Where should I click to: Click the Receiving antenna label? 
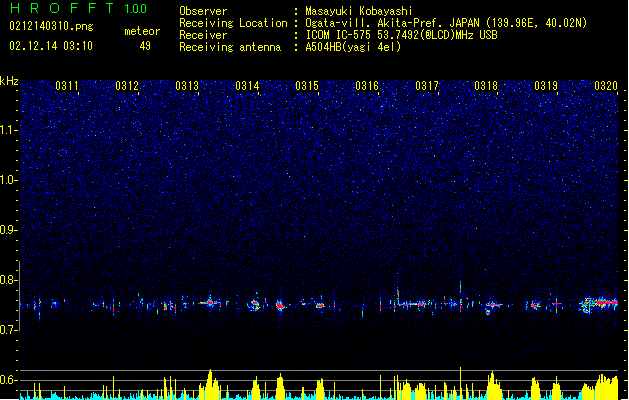(230, 47)
